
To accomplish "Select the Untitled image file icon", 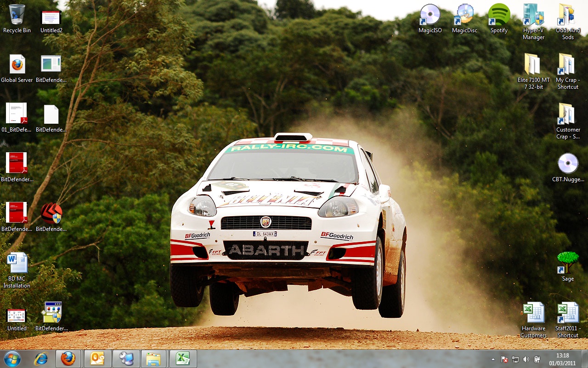I will (17, 320).
